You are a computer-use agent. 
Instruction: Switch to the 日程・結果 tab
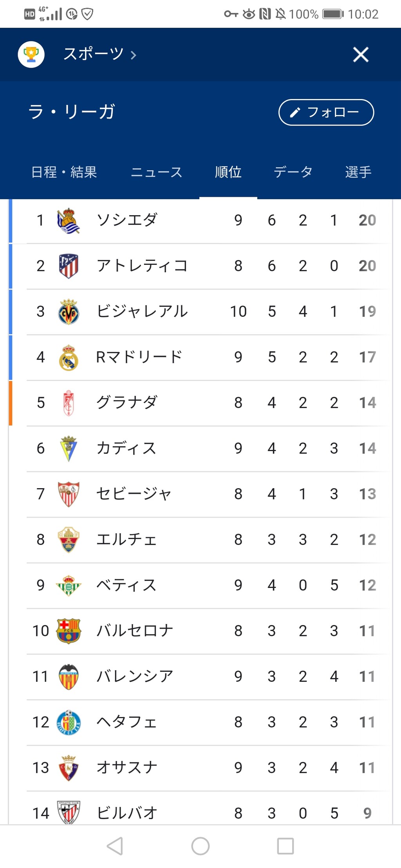pos(64,172)
